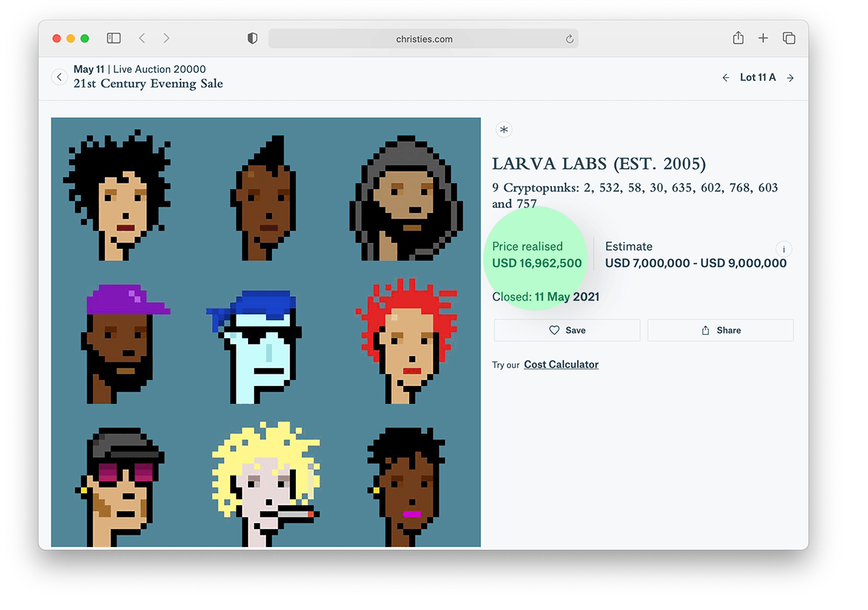Click the May 11 Live Auction 20000 text
Screen dimensions: 868x610
pos(140,69)
